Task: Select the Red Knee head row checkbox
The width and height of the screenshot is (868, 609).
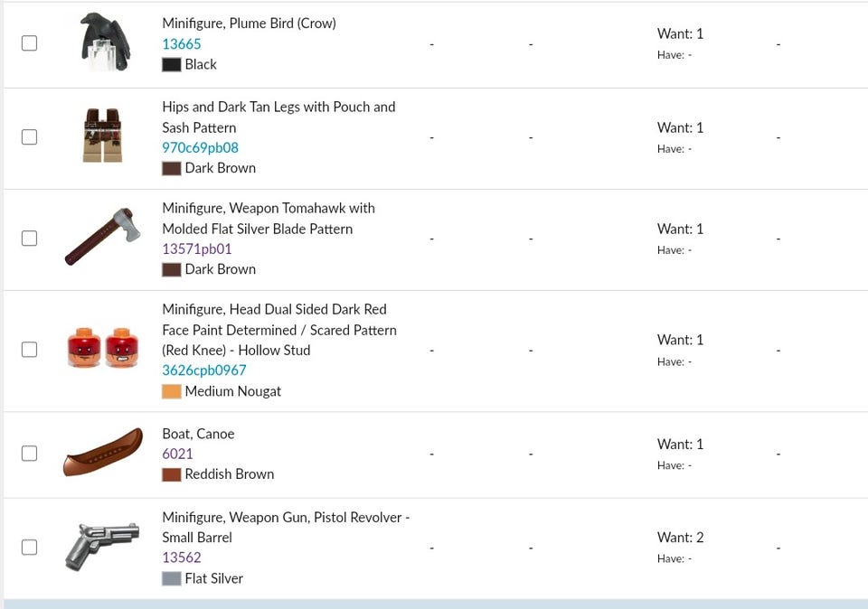Action: [29, 350]
